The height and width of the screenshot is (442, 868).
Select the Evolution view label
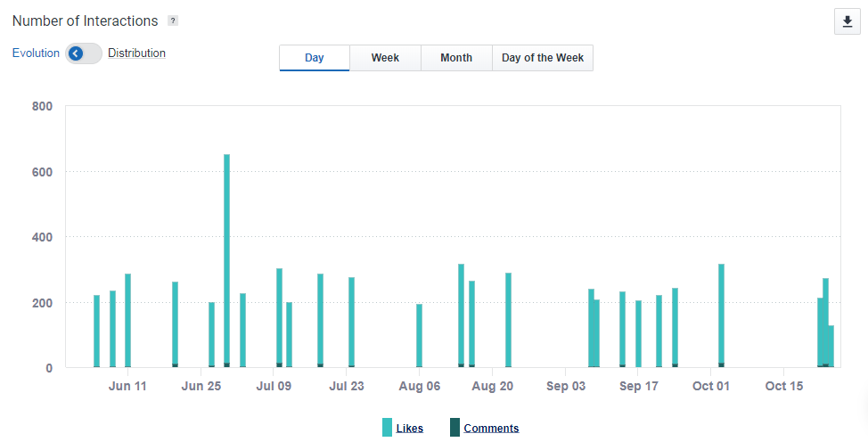click(x=36, y=53)
